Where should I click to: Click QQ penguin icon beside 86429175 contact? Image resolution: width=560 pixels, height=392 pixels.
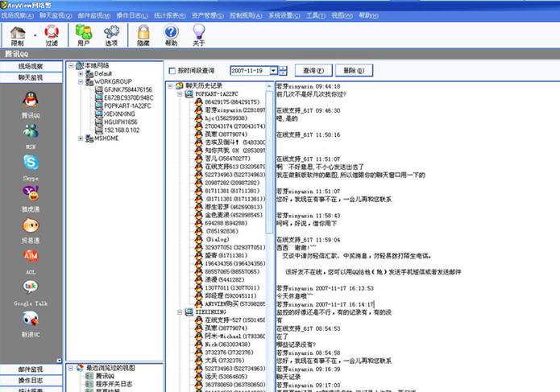(x=199, y=101)
